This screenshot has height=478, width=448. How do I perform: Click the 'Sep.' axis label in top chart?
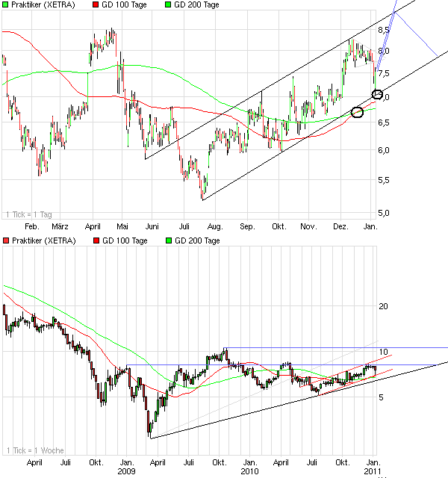(x=247, y=227)
